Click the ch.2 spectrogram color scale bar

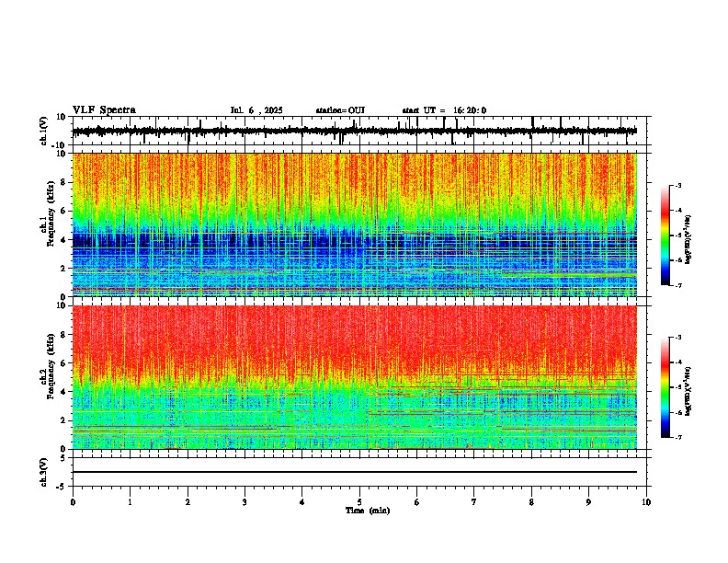coord(665,387)
